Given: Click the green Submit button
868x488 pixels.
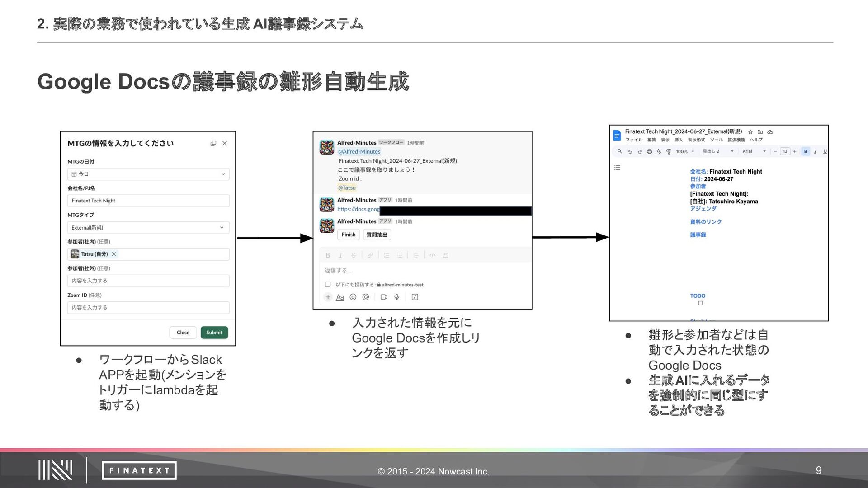Looking at the screenshot, I should [214, 333].
